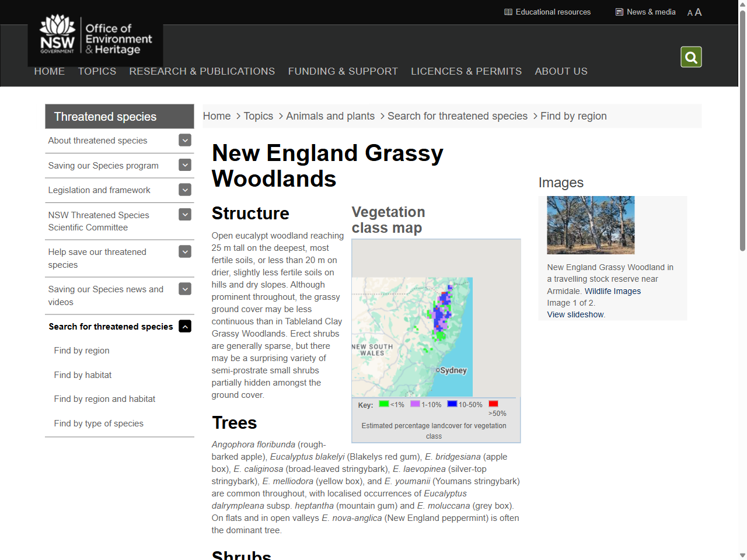Click the New England Grassy Woodland thumbnail
Screen dimensions: 747x560
tap(591, 225)
